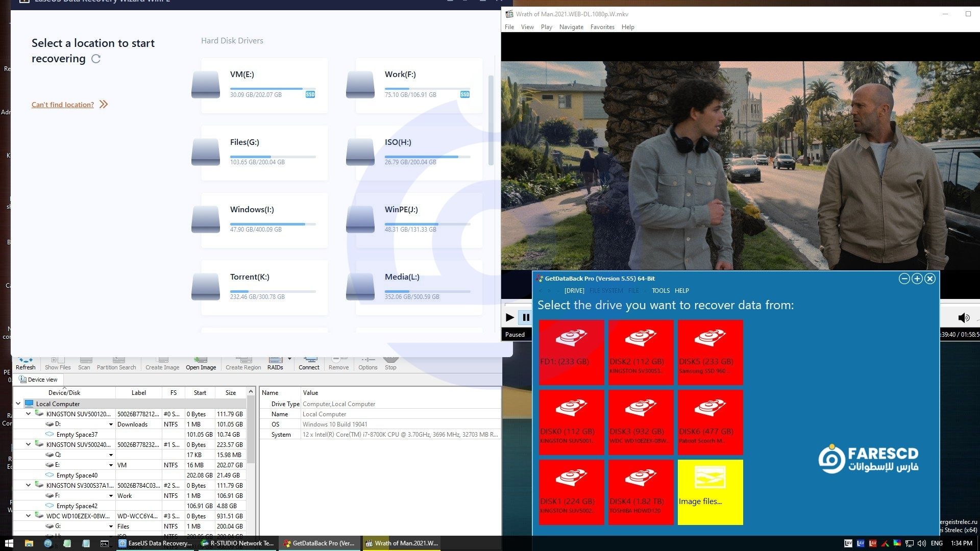Viewport: 980px width, 551px height.
Task: Pick the Work(F:) SSD drive
Action: (x=419, y=85)
